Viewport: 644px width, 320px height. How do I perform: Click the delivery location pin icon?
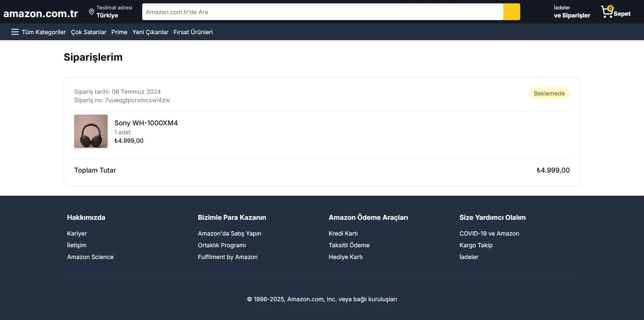point(91,12)
